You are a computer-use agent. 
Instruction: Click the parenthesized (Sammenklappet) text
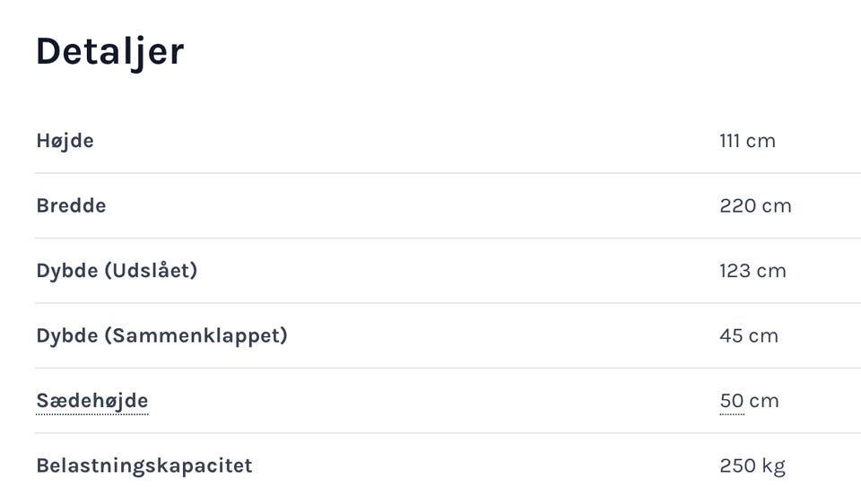pos(196,335)
